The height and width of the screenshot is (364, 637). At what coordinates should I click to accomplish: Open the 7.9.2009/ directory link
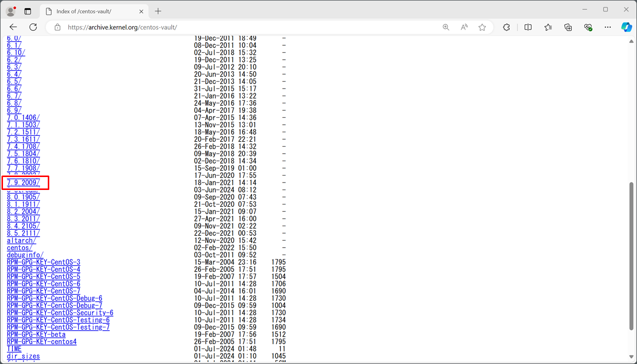[x=23, y=182]
